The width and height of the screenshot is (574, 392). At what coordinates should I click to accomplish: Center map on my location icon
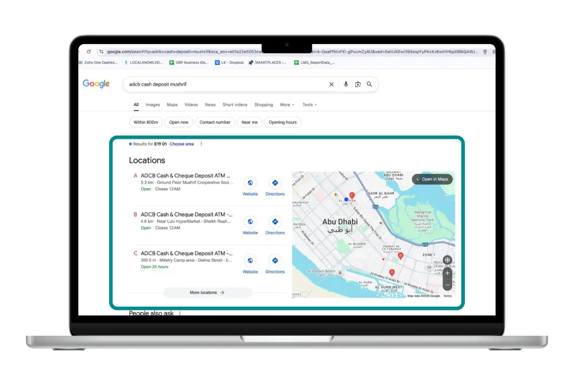(x=447, y=260)
